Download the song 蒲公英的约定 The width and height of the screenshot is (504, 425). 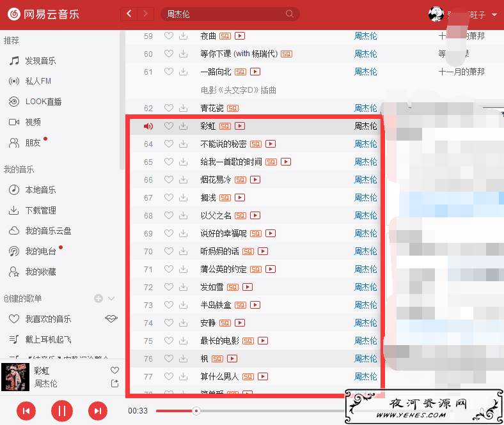click(x=183, y=269)
